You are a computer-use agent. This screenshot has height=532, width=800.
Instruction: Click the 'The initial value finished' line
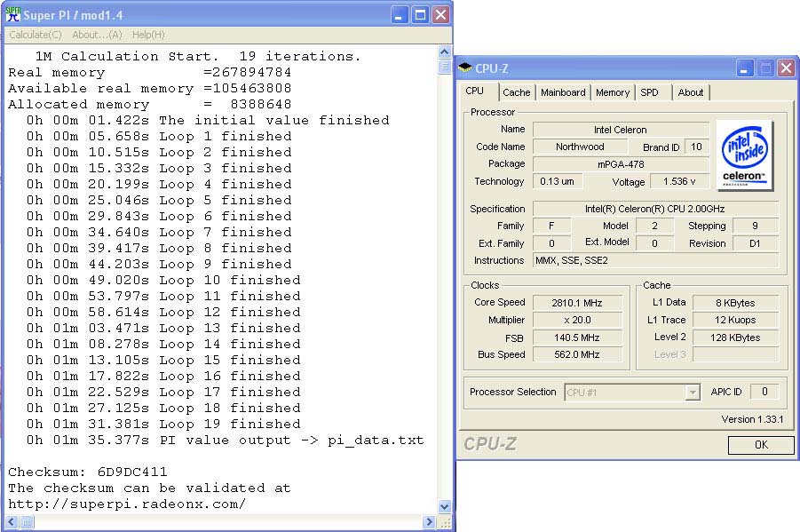coord(208,120)
